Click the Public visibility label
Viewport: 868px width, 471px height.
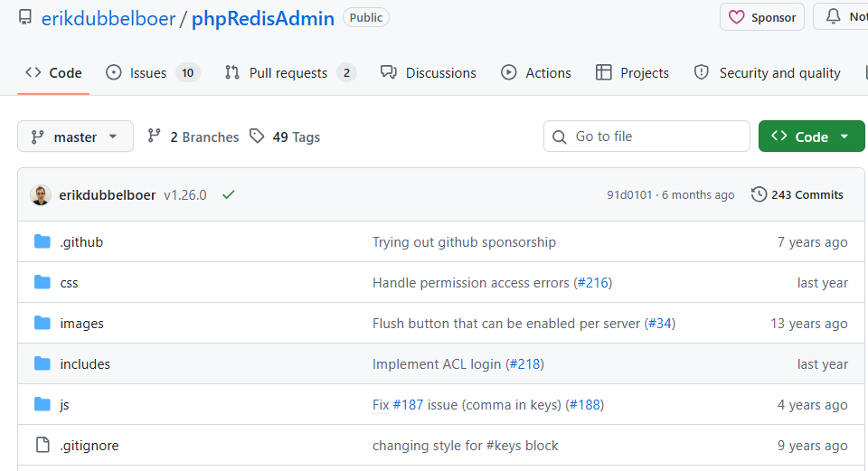(x=366, y=18)
